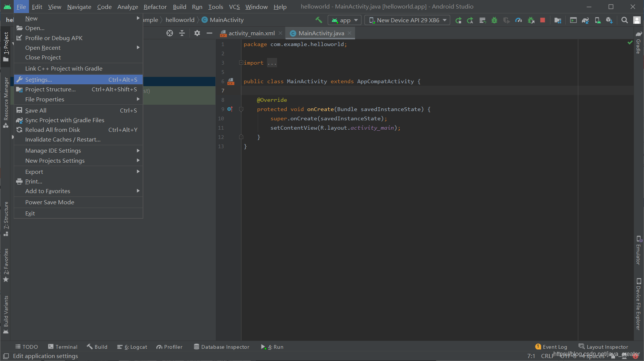Close the MainActivity.java tab
The height and width of the screenshot is (361, 644).
pyautogui.click(x=349, y=33)
